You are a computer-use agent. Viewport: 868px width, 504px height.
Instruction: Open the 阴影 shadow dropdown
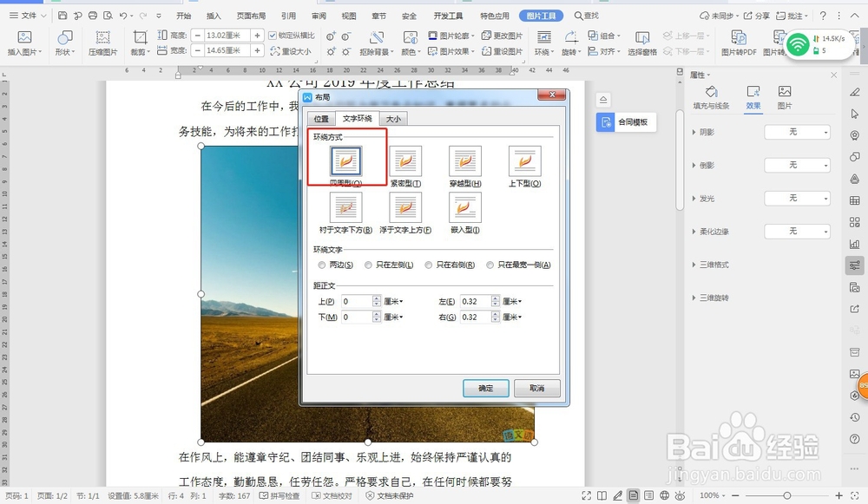coord(797,132)
